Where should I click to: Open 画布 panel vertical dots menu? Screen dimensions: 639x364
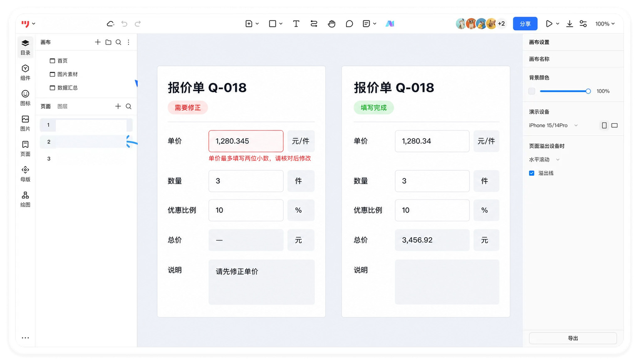(129, 42)
